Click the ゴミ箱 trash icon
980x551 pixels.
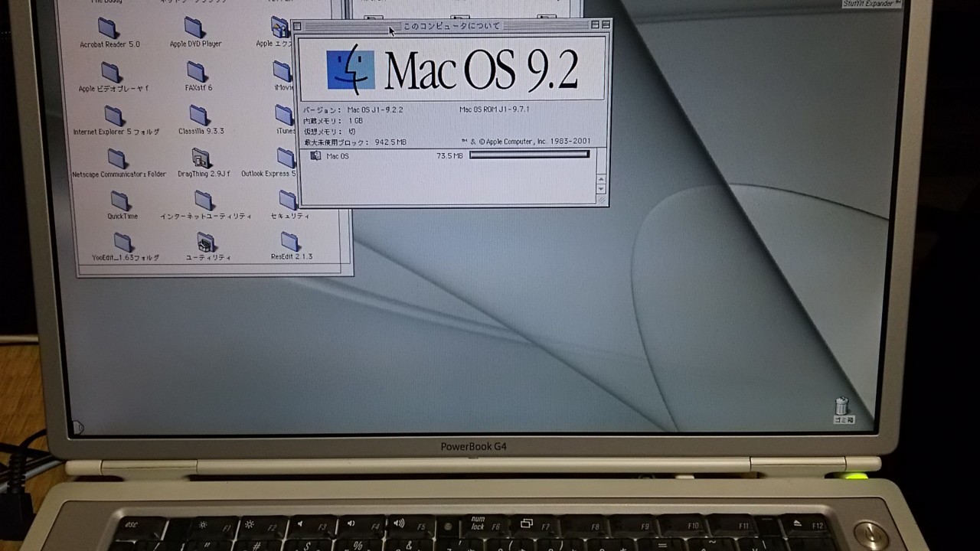coord(842,406)
